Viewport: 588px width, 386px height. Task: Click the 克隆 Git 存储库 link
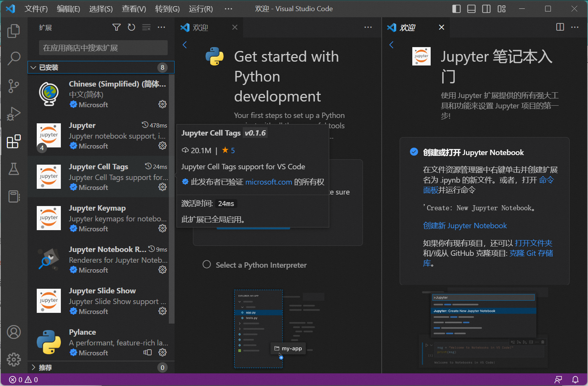point(531,253)
